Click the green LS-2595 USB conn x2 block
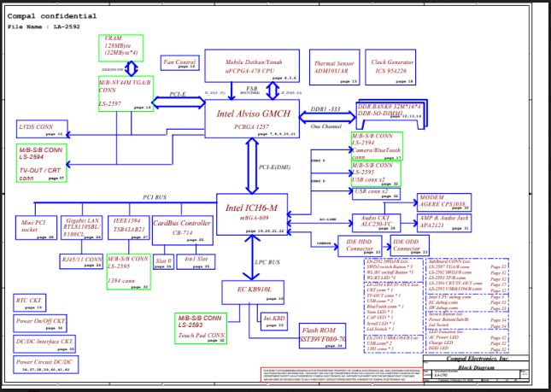Image resolution: width=551 pixels, height=392 pixels. point(376,174)
